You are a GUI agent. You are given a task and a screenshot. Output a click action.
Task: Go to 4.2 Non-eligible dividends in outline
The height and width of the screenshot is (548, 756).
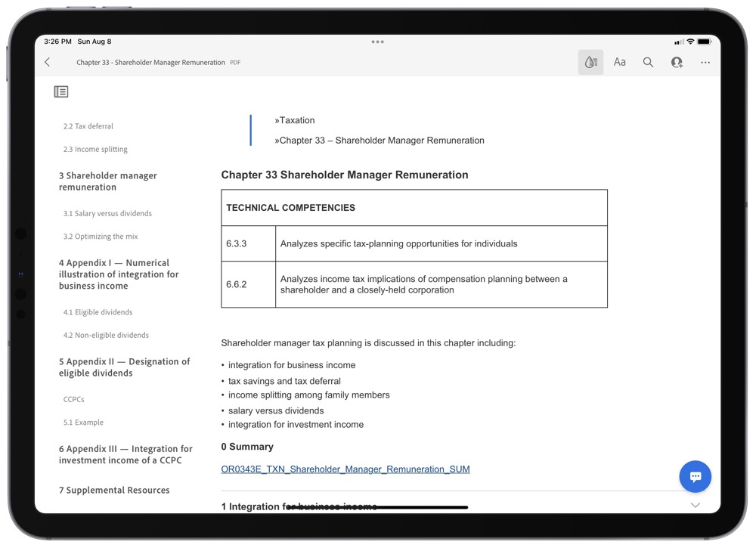106,336
